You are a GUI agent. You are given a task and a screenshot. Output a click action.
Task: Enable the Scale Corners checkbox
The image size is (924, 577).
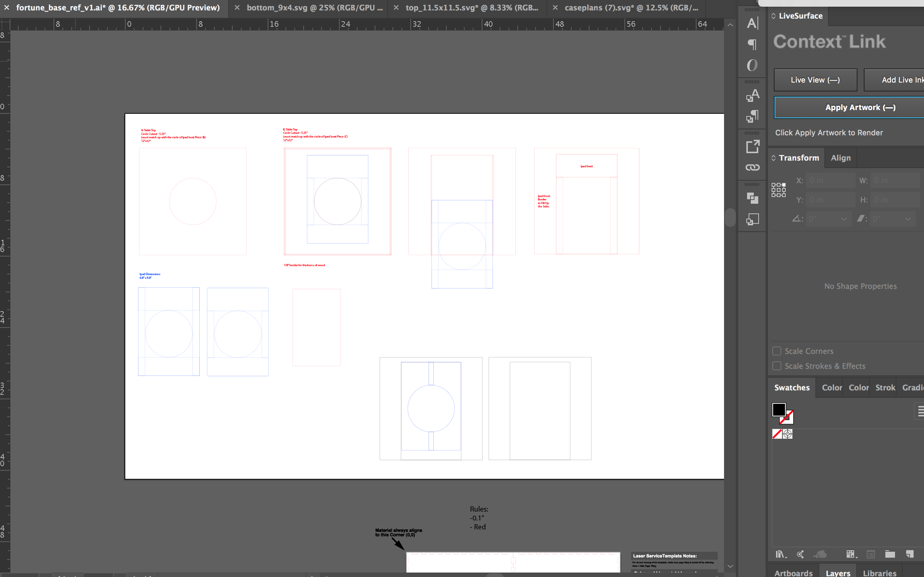pos(776,351)
